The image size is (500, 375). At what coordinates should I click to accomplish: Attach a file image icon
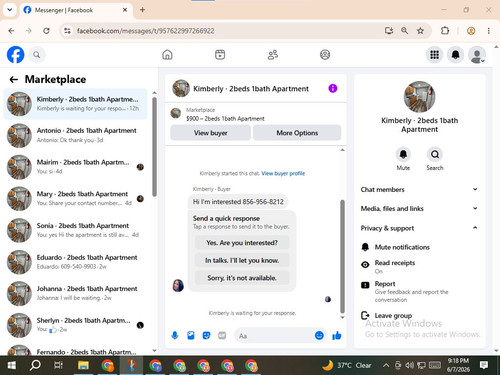[x=191, y=335]
